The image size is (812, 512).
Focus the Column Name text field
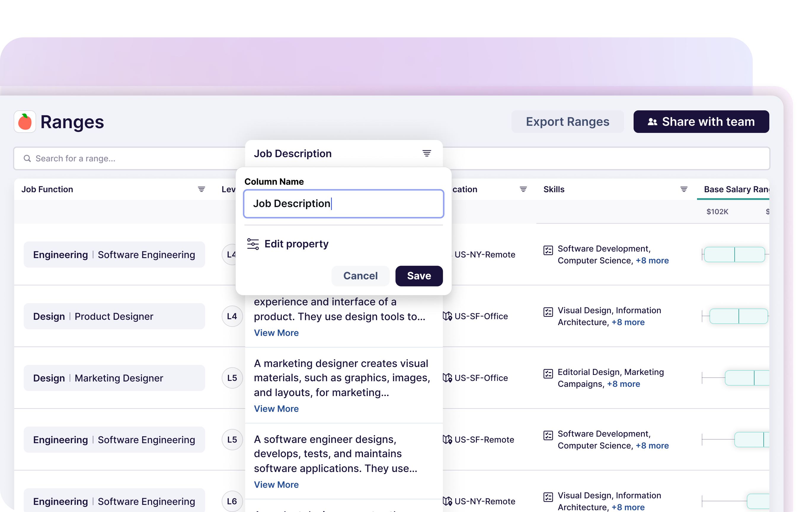[x=343, y=204]
